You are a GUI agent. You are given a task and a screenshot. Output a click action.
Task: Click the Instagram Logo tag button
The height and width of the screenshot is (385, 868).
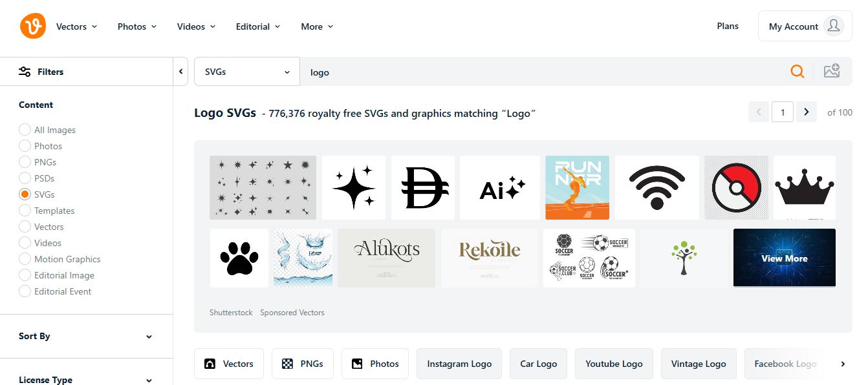(x=459, y=364)
